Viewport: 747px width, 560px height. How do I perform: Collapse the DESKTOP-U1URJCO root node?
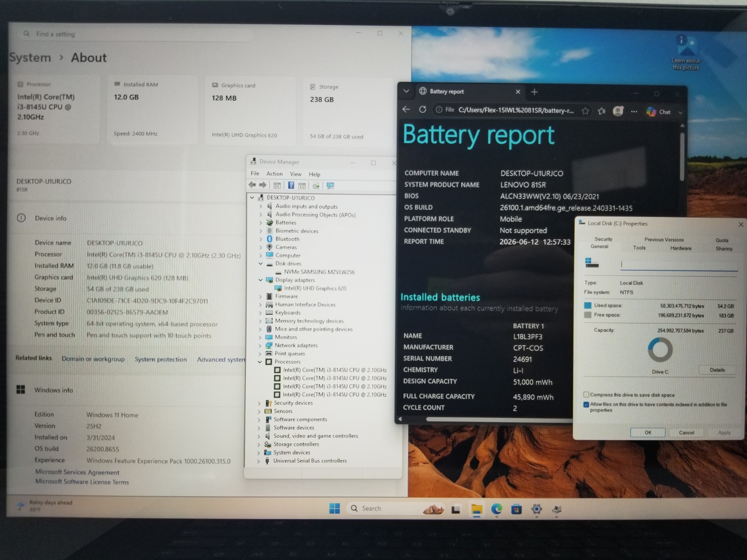coord(252,197)
